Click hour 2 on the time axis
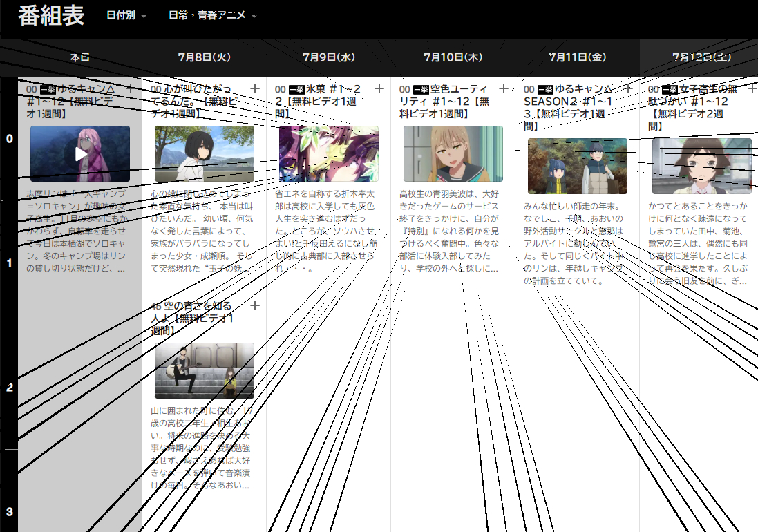This screenshot has width=758, height=532. (9, 388)
